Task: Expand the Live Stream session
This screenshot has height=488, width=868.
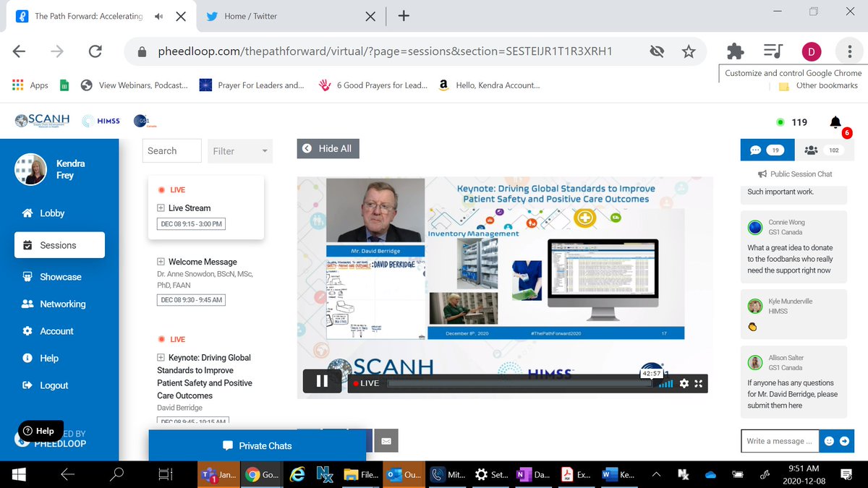Action: click(161, 208)
